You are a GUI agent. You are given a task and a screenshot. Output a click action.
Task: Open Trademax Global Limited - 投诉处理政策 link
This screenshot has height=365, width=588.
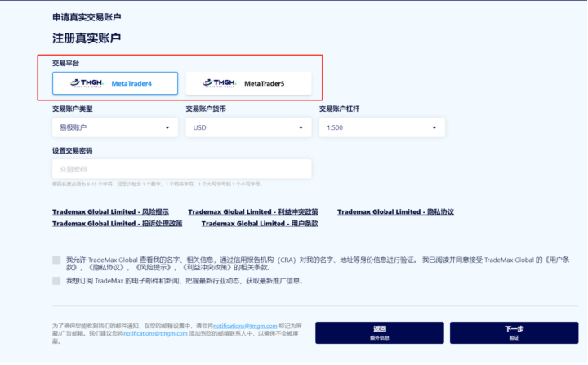[118, 224]
